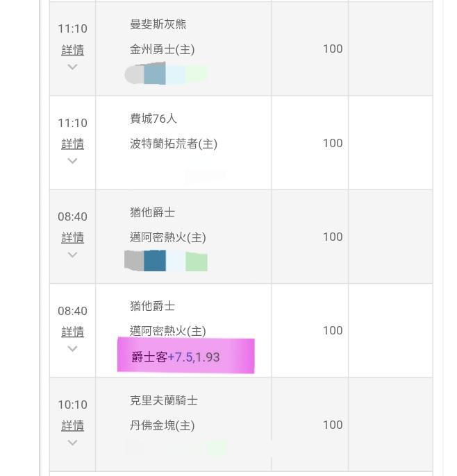Viewport: 457px width, 476px height.
Task: Expand the chevron in the 克里夫蘭騎士 row
Action: [x=72, y=443]
